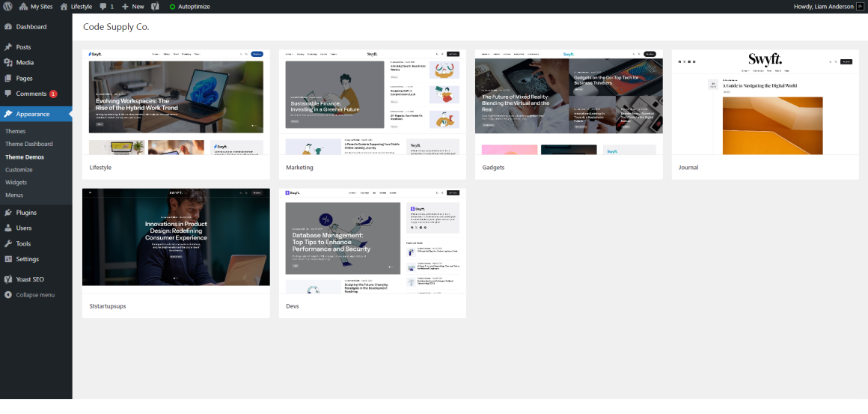Viewport: 868px width, 414px height.
Task: Open the comments bubble in admin bar
Action: pos(106,7)
